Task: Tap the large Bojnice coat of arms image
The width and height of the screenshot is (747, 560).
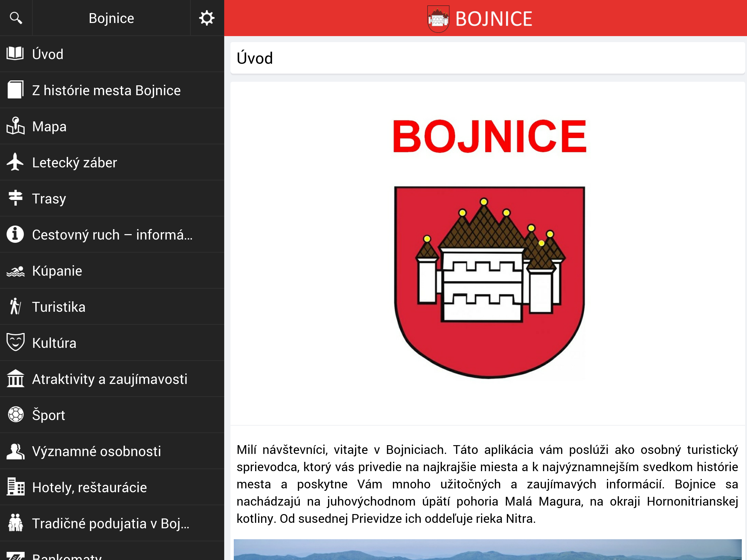Action: pos(489,282)
